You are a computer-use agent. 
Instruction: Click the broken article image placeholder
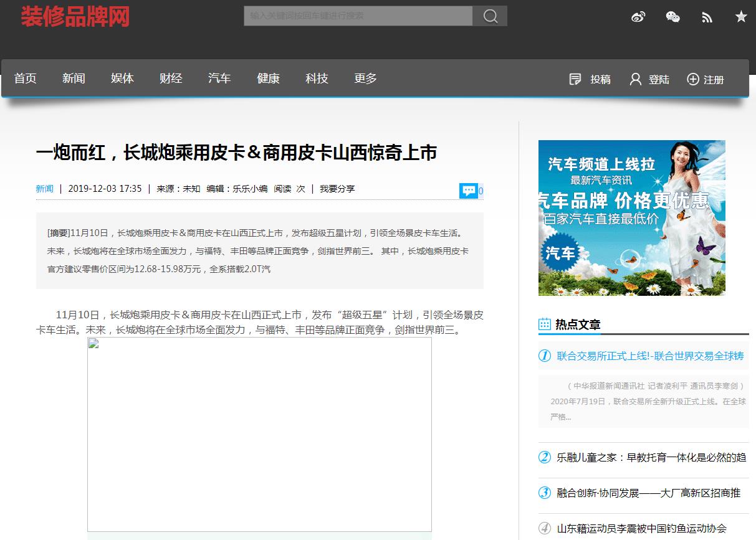(259, 434)
